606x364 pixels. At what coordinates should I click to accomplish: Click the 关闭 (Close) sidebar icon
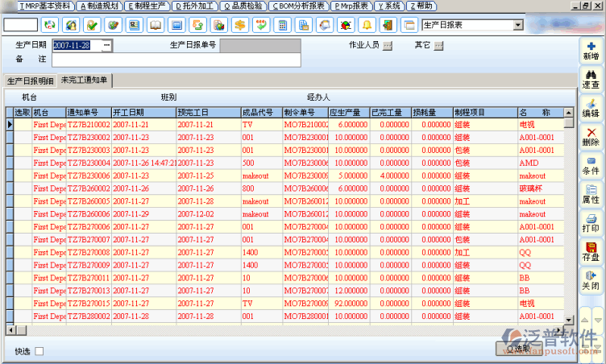click(x=591, y=280)
